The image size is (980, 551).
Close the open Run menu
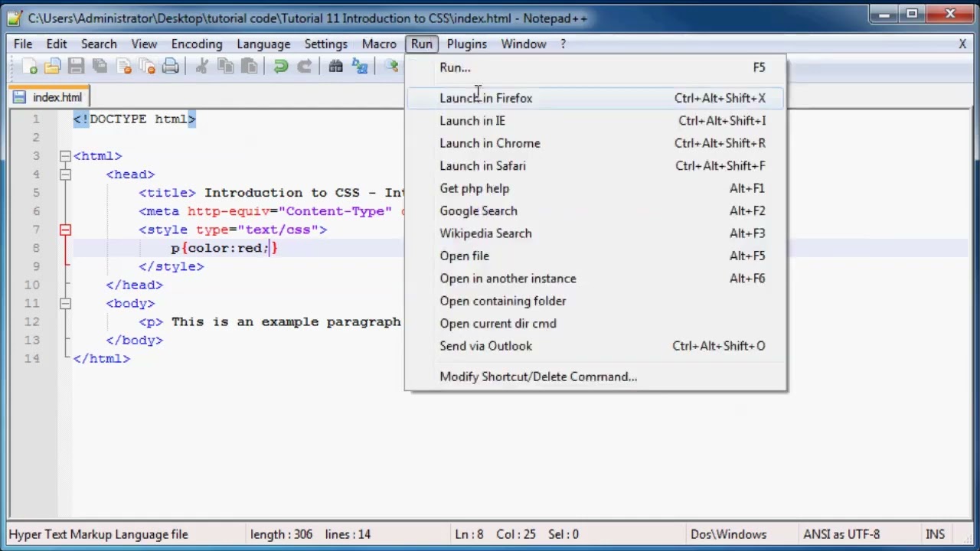tap(421, 44)
